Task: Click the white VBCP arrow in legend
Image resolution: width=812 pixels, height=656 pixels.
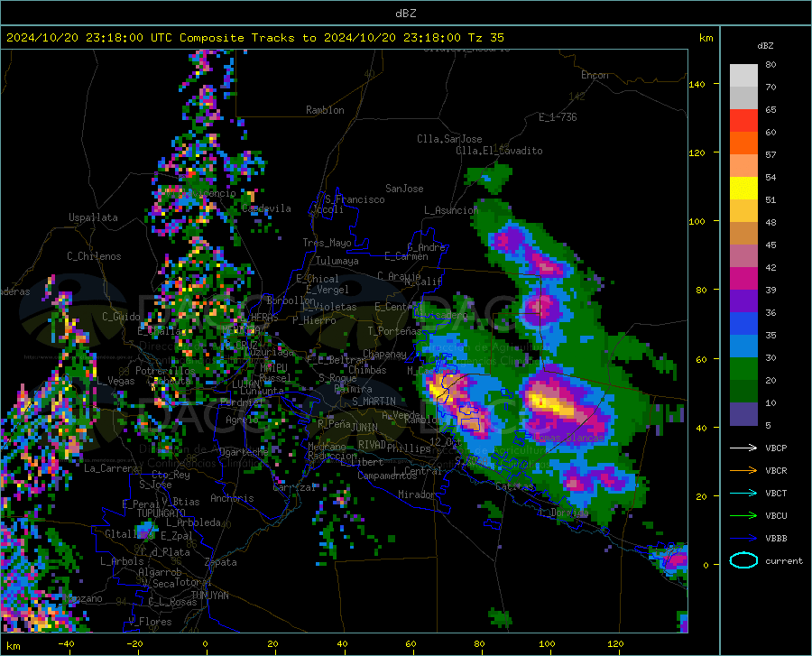Action: [x=743, y=448]
